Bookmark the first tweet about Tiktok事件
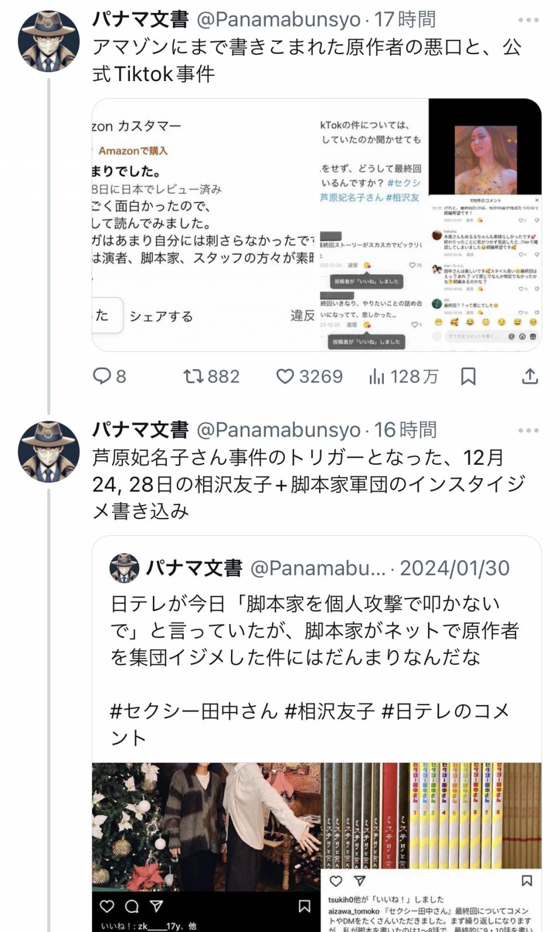560x932 pixels. (468, 376)
